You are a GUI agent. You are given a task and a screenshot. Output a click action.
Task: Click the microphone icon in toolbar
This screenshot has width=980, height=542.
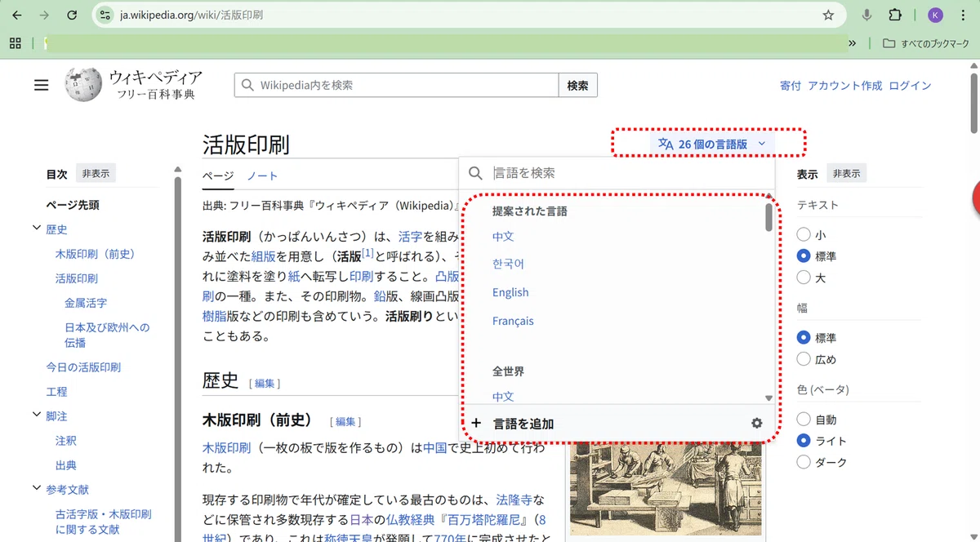(x=866, y=15)
